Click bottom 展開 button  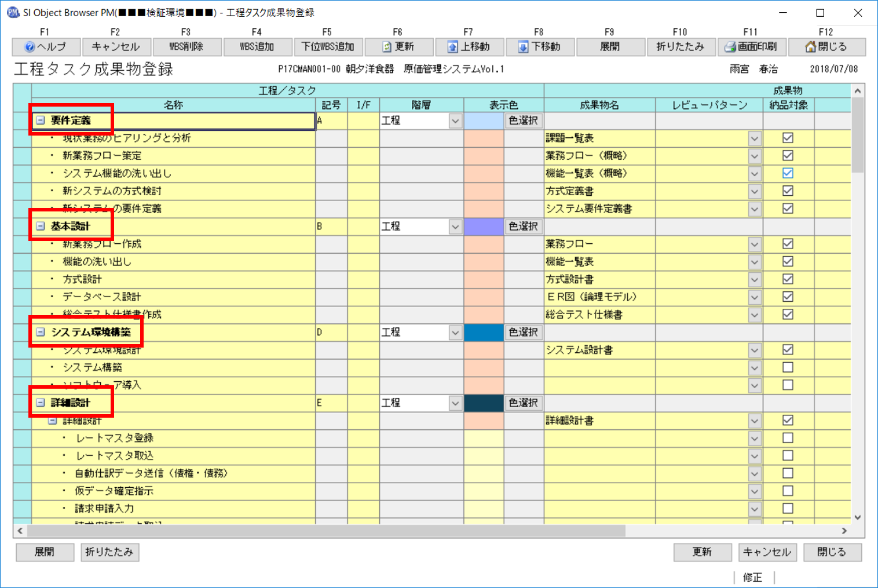[45, 552]
